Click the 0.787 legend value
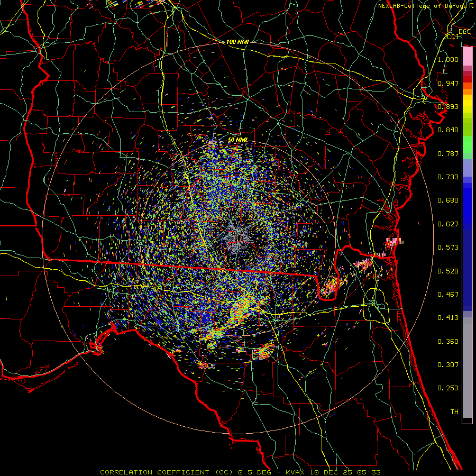 (x=448, y=153)
